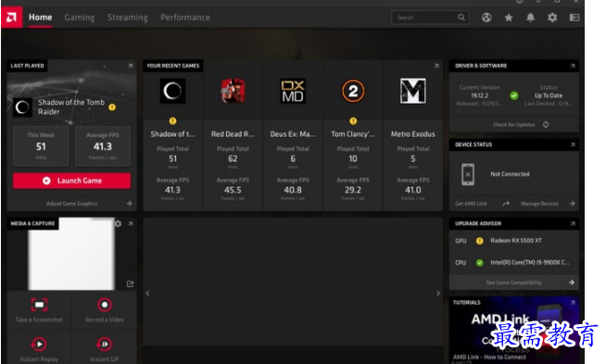The width and height of the screenshot is (606, 364).
Task: Expand the Upgrade Advisor panel arrow
Action: [573, 224]
